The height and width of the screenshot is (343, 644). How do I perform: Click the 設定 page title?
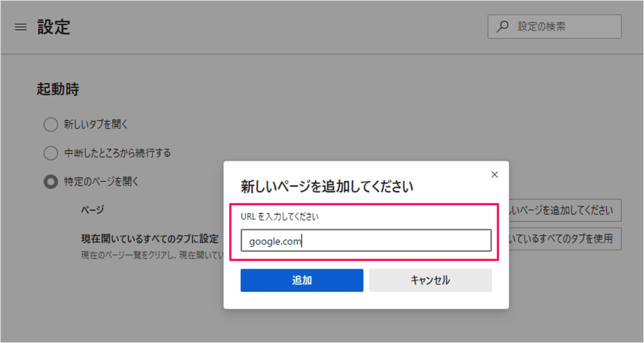pos(54,27)
